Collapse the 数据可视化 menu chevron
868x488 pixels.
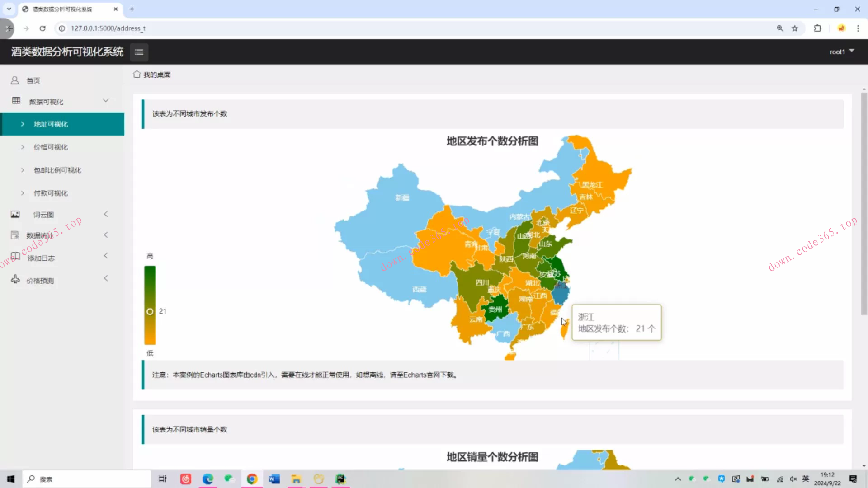click(x=106, y=100)
